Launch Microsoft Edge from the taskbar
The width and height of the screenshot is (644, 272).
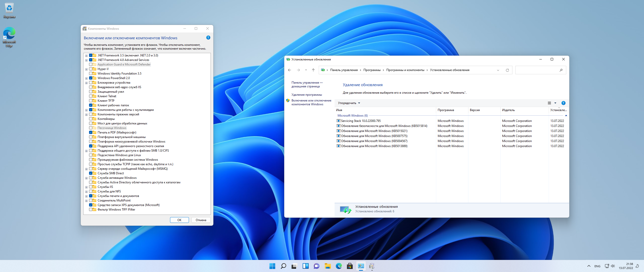click(339, 266)
